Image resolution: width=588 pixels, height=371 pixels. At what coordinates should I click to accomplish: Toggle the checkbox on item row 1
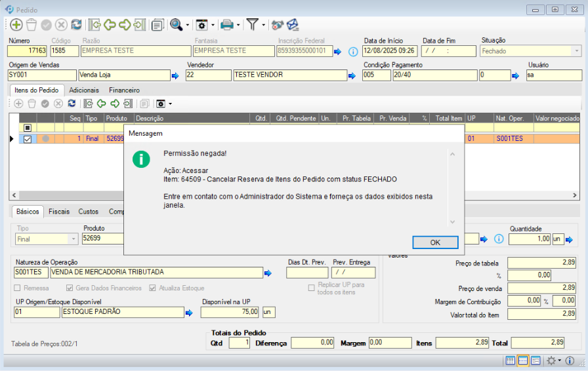coord(28,139)
